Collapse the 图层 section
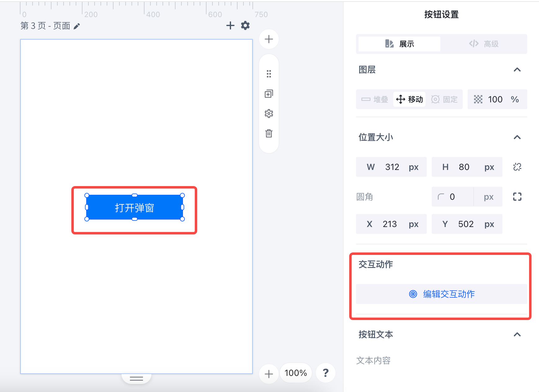Viewport: 539px width, 392px height. coord(517,70)
